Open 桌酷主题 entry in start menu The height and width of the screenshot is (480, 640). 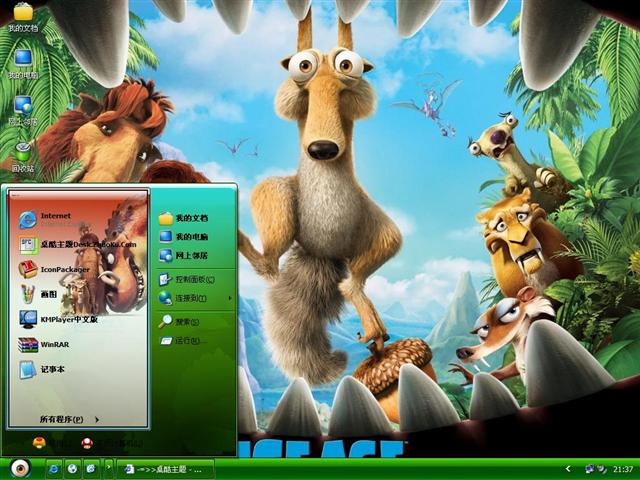coord(78,244)
